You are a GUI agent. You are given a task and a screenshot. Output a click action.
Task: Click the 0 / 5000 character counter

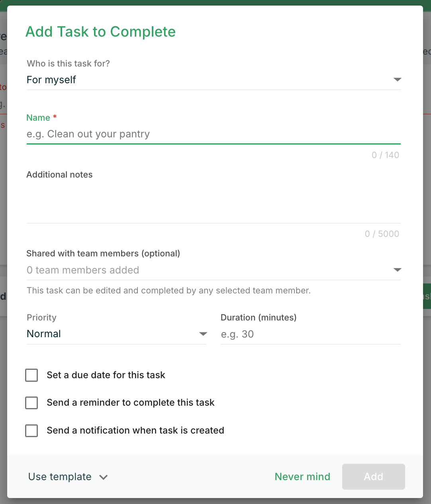[382, 234]
